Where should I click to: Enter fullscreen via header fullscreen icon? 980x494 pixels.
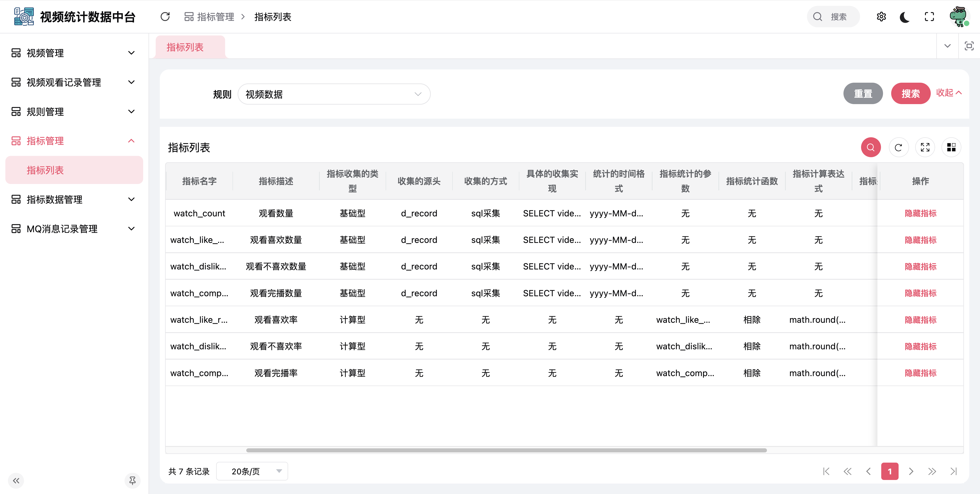[929, 17]
